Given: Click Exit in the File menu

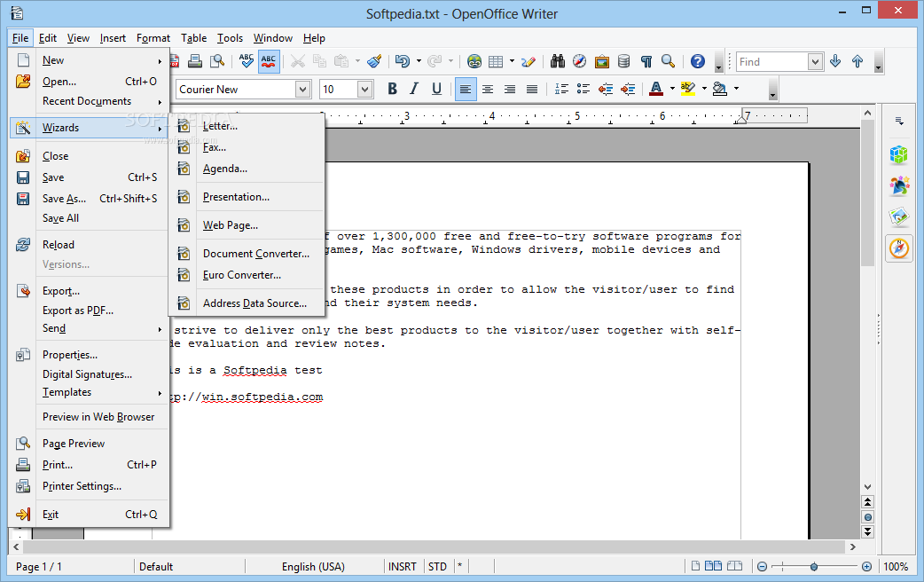Looking at the screenshot, I should 89,515.
